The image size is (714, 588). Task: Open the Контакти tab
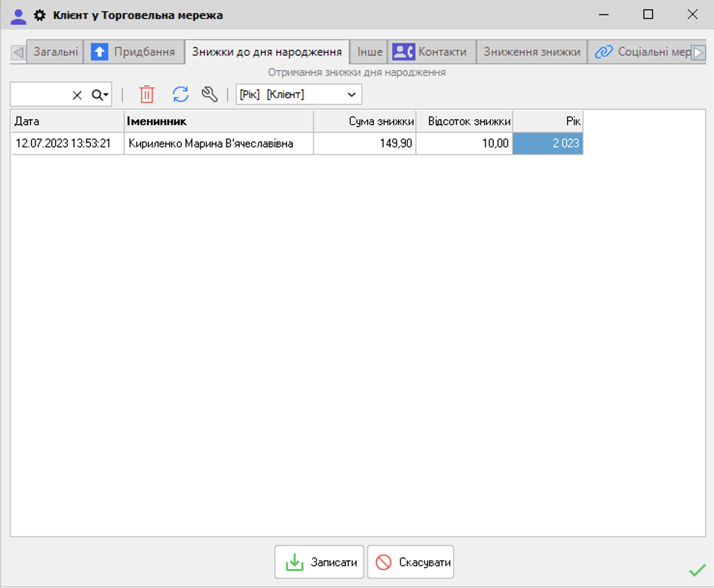click(x=431, y=52)
